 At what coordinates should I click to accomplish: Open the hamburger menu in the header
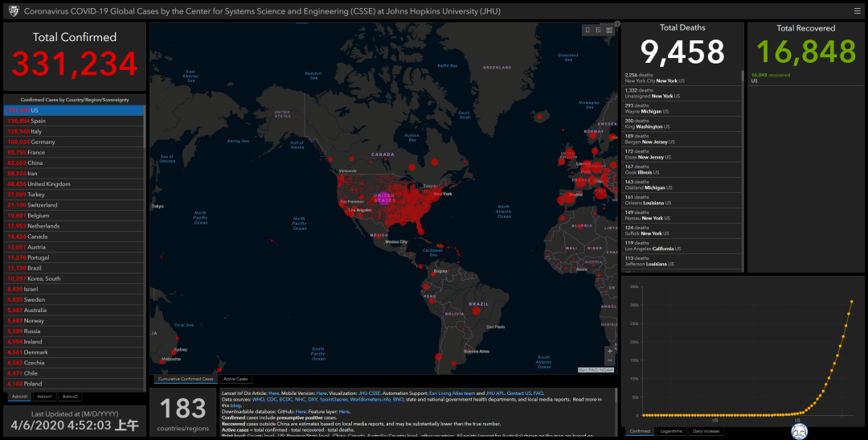(x=858, y=11)
